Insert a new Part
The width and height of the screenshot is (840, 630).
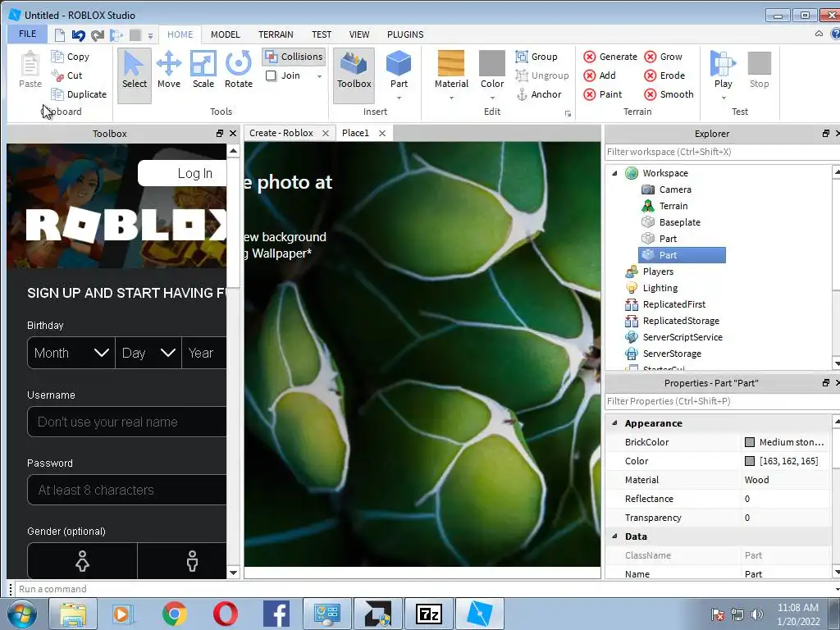coord(399,70)
